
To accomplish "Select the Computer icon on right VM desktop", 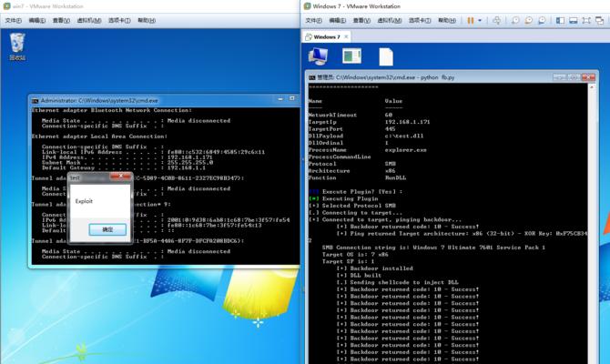I will click(318, 56).
